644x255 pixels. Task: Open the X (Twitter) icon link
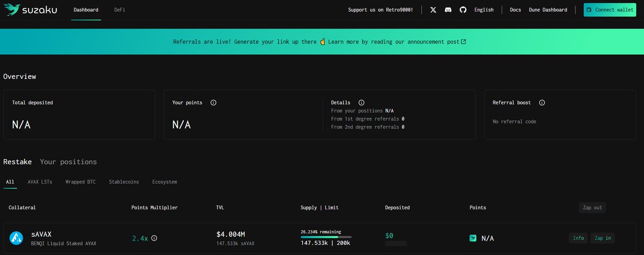(x=433, y=10)
